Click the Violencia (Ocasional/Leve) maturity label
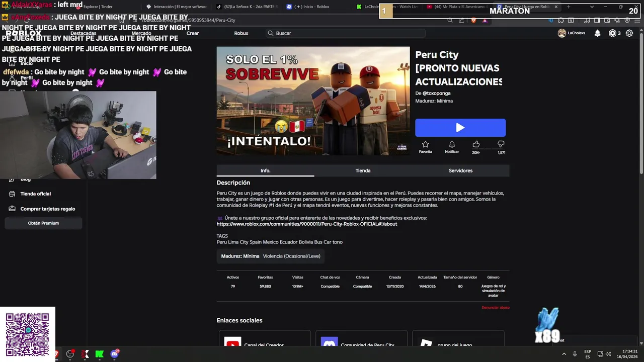Screen dimensions: 644x362 (291, 256)
